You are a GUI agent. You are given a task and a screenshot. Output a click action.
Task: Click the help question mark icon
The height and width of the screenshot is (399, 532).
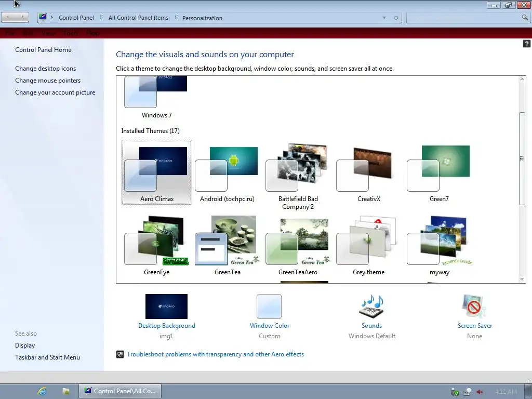526,44
